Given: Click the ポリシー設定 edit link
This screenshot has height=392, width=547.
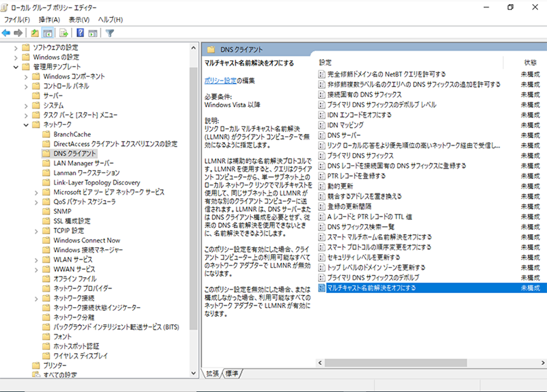Looking at the screenshot, I should pos(220,81).
